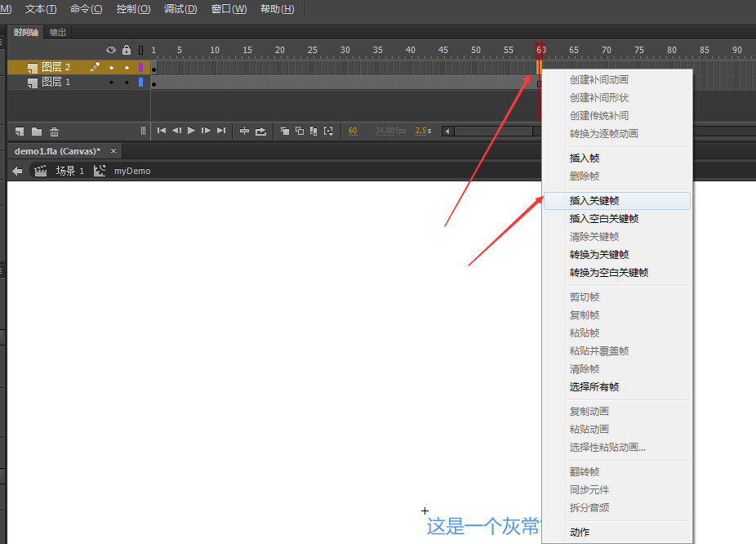Choose 插入关键帧 from the context menu
756x544 pixels.
[x=617, y=201]
